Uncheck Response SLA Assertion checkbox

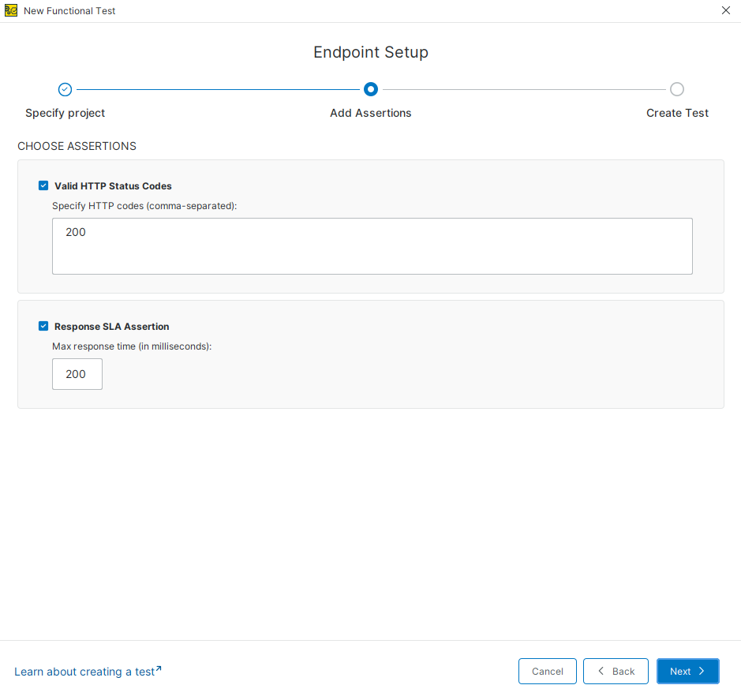tap(43, 326)
